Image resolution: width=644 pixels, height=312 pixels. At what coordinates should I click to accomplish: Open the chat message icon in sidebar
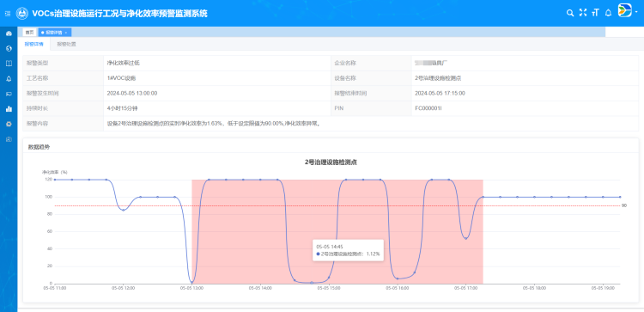pos(9,95)
